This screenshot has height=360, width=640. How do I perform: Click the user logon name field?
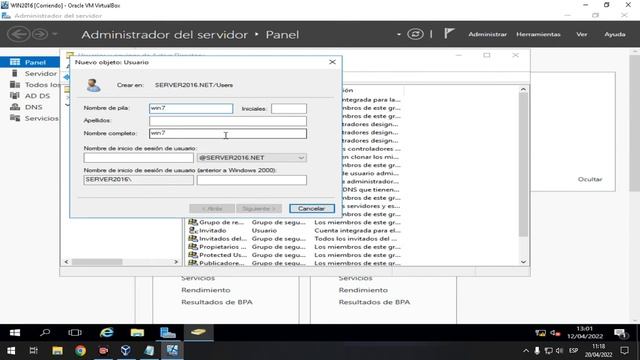pyautogui.click(x=138, y=158)
